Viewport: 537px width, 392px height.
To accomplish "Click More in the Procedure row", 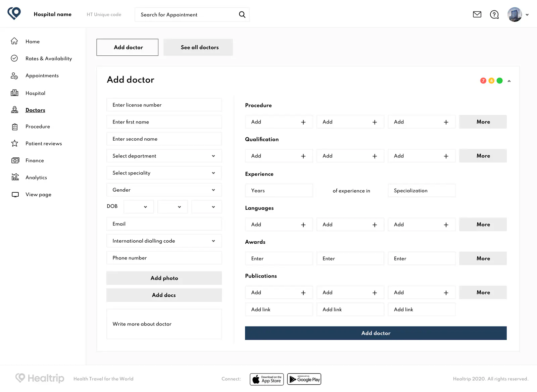I will [x=483, y=122].
